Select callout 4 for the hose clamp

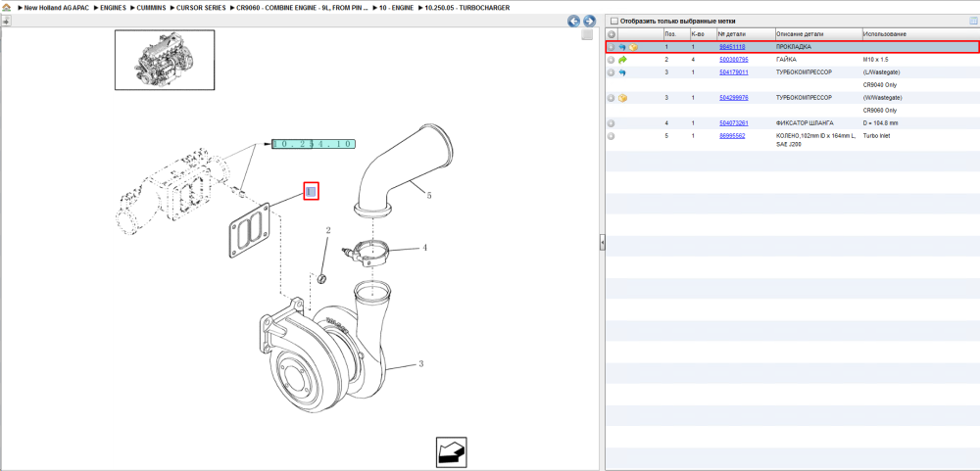tap(424, 248)
